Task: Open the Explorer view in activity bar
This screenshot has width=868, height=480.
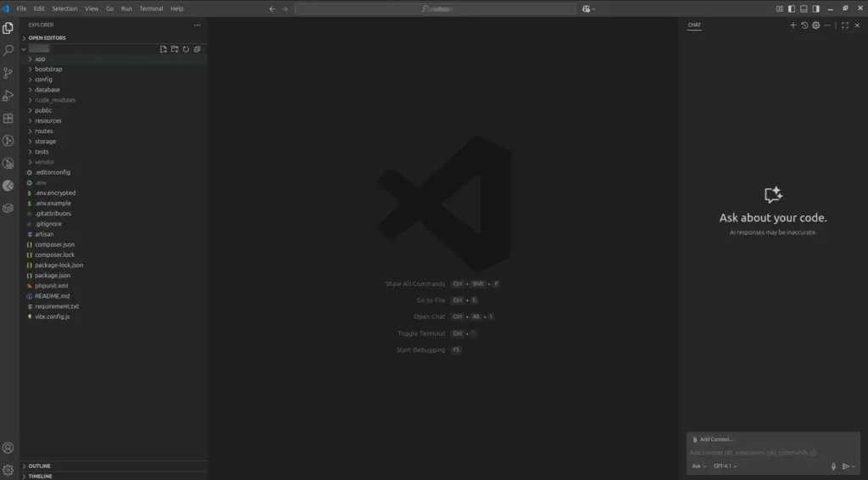Action: [x=8, y=28]
